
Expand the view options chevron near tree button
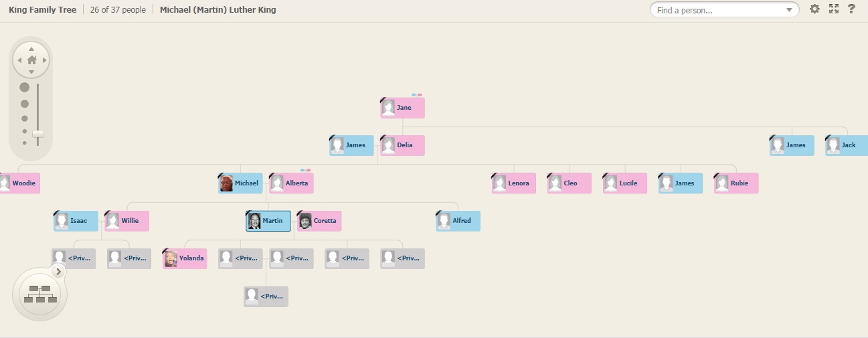[59, 271]
